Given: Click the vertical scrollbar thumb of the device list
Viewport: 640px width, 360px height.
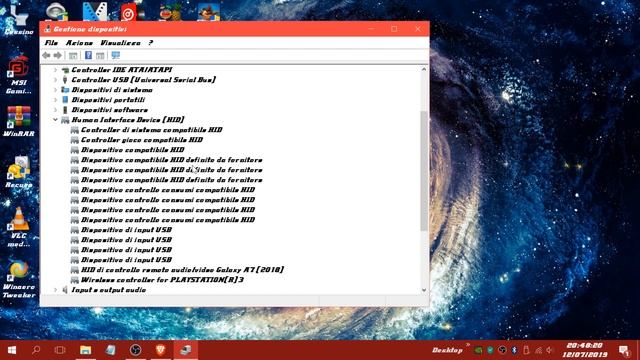Looking at the screenshot, I should [x=424, y=171].
